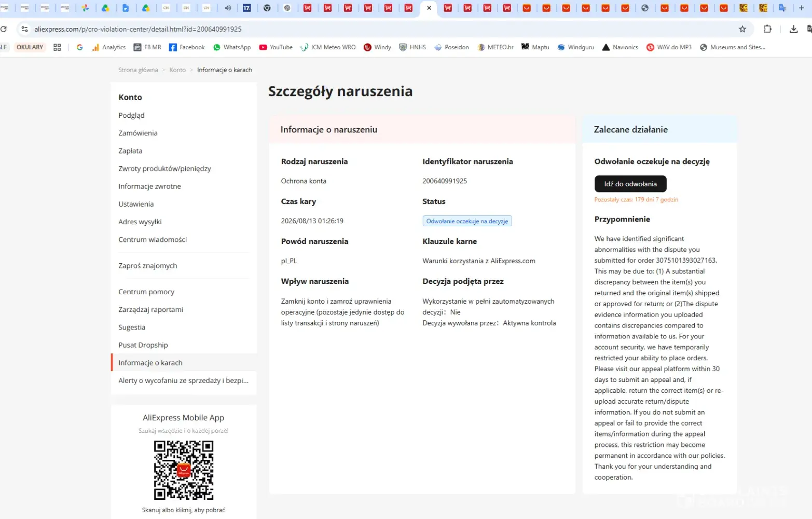812x519 pixels.
Task: Switch to the Google Photos tab
Action: coord(85,8)
